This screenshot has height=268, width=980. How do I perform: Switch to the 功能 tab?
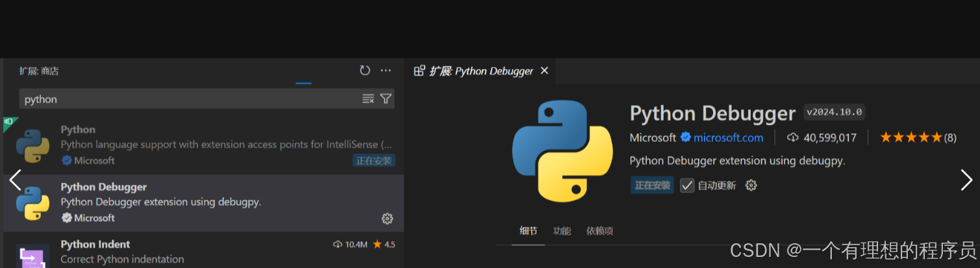pyautogui.click(x=562, y=231)
